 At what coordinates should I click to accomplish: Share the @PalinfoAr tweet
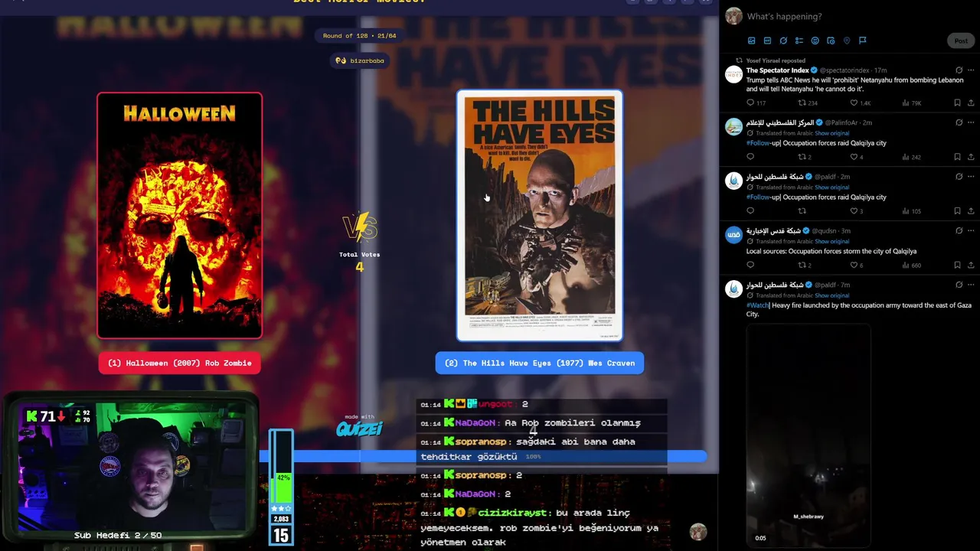971,157
